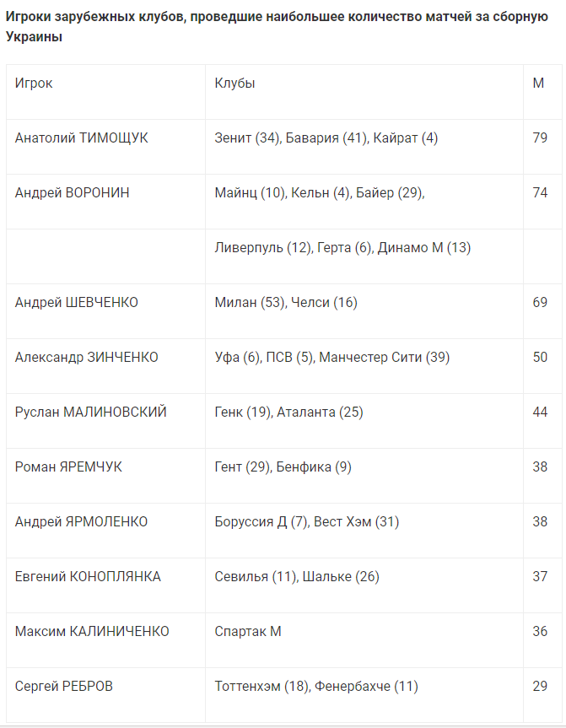Click the cell with Ливерпуль, Герта, Динамо М
Viewport: 566px width, 728px height.
click(342, 248)
